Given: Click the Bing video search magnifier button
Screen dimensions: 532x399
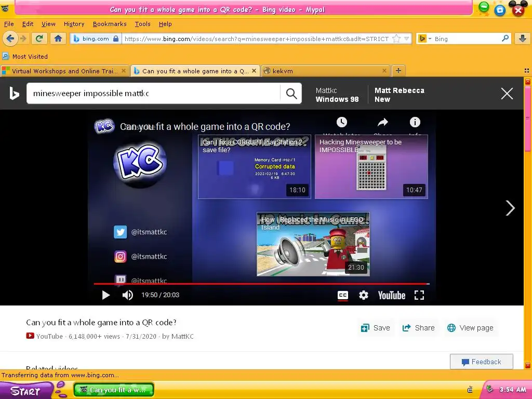Looking at the screenshot, I should 291,94.
